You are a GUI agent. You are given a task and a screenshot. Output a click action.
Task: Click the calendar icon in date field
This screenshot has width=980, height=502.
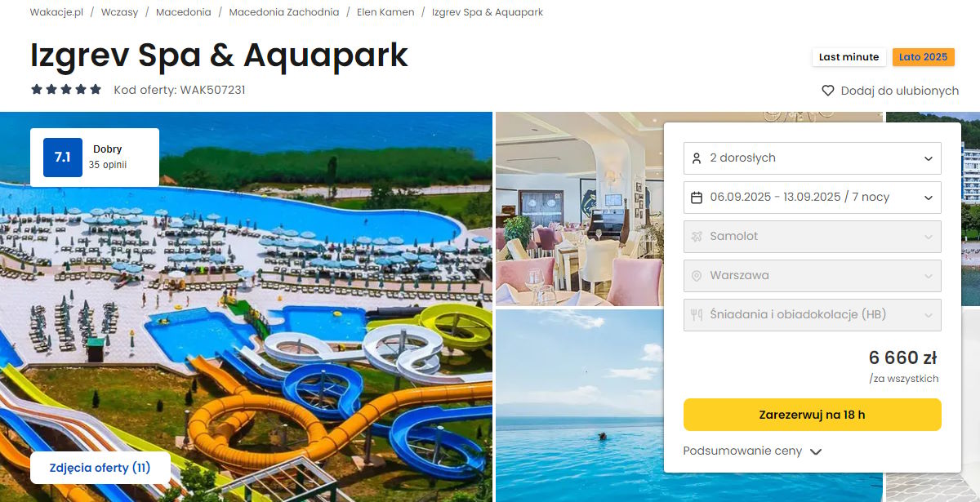[x=697, y=197]
